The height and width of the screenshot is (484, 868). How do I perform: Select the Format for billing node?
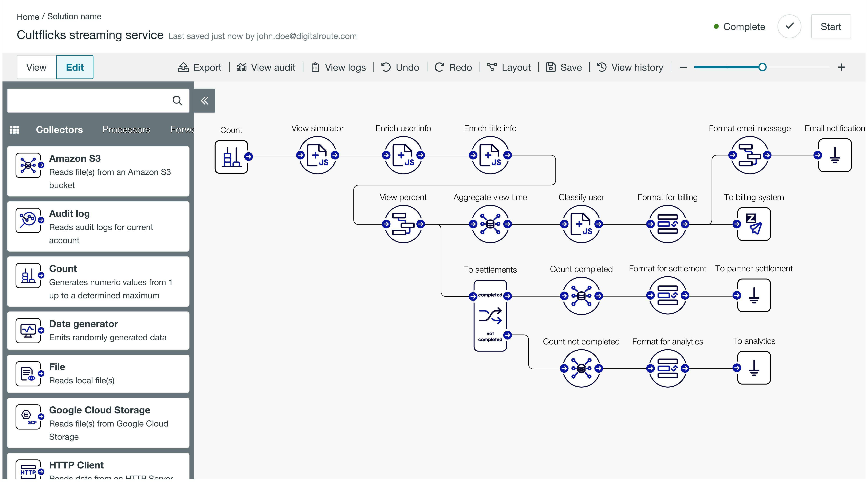click(667, 224)
